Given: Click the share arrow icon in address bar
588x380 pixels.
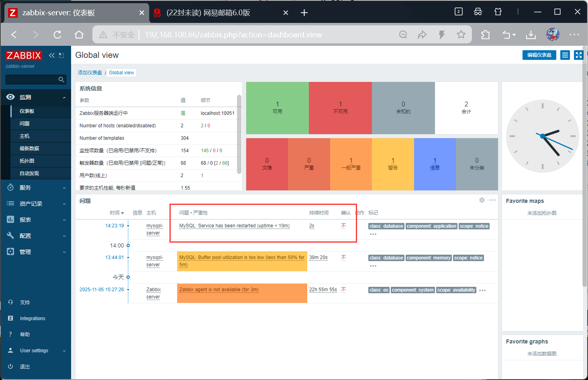Looking at the screenshot, I should [422, 35].
